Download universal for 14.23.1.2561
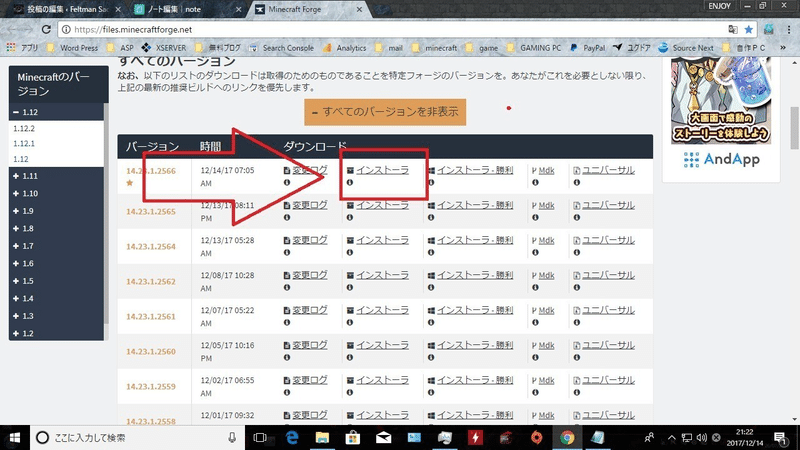Screen dimensions: 800x450 [x=608, y=310]
